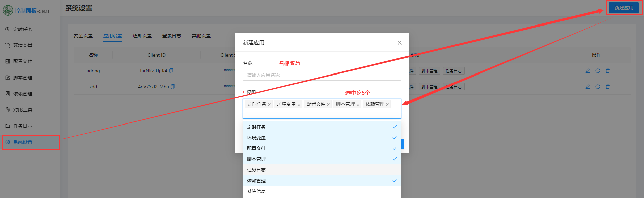
Task: Open 配置文件 in the sidebar
Action: (23, 61)
